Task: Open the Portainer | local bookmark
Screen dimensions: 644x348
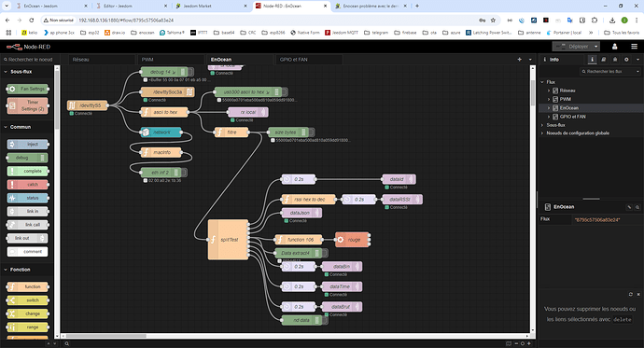Action: point(564,33)
